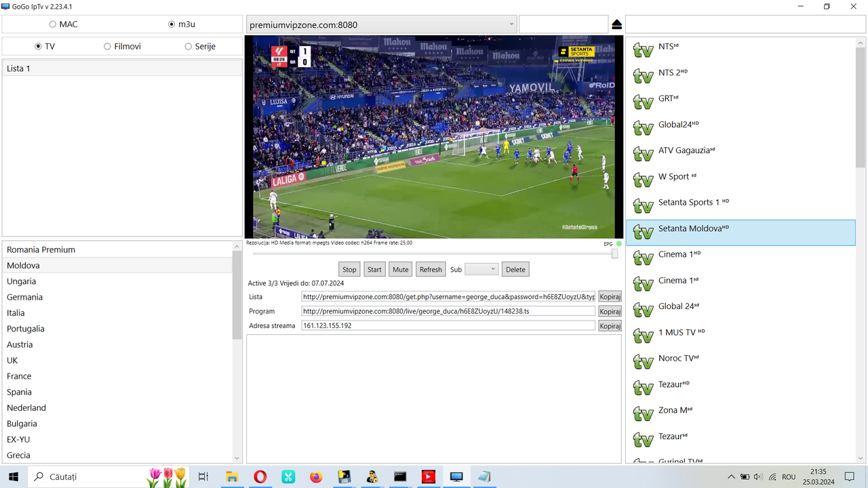This screenshot has width=868, height=488.
Task: Mute the stream audio
Action: coord(401,269)
